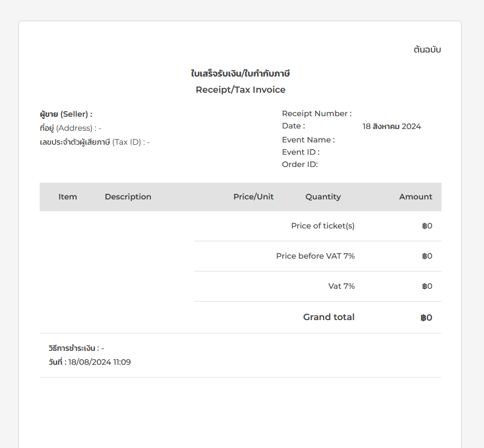Click the bold ฿0 Grand total value
Viewport: 484px width, 448px height.
[x=426, y=317]
